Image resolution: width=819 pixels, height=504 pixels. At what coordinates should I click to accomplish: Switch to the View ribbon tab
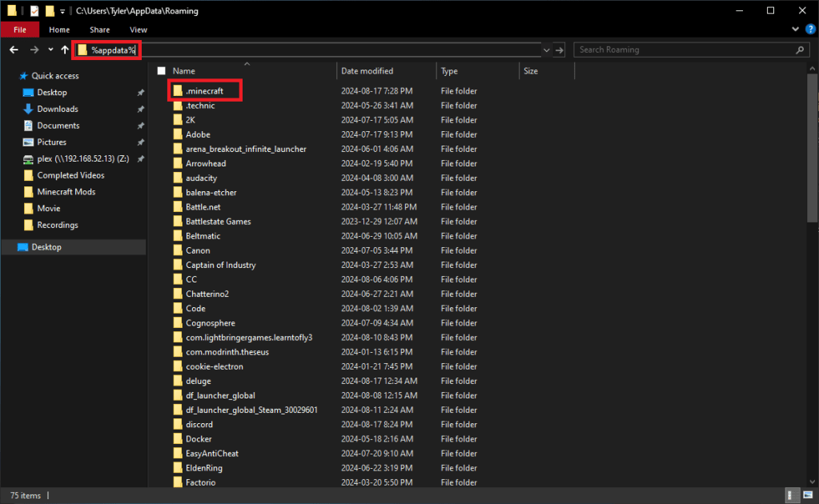click(138, 30)
